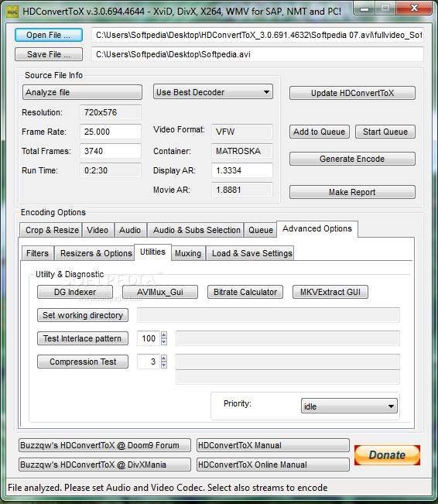Image resolution: width=438 pixels, height=504 pixels.
Task: Click the working directory path field
Action: point(269,315)
